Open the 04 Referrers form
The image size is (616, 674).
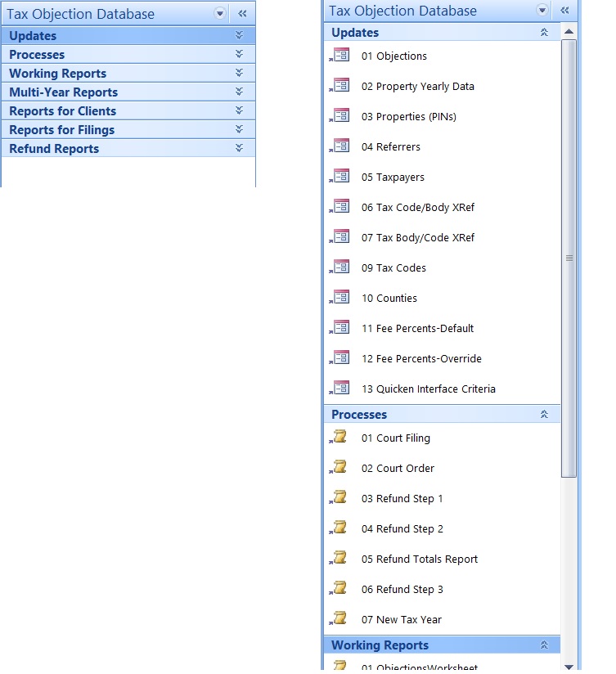point(390,146)
